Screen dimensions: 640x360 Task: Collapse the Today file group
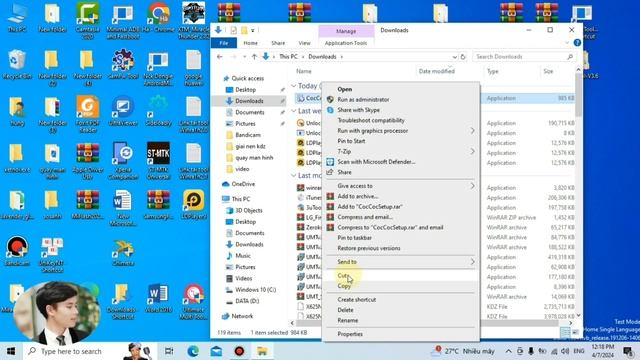pos(293,86)
